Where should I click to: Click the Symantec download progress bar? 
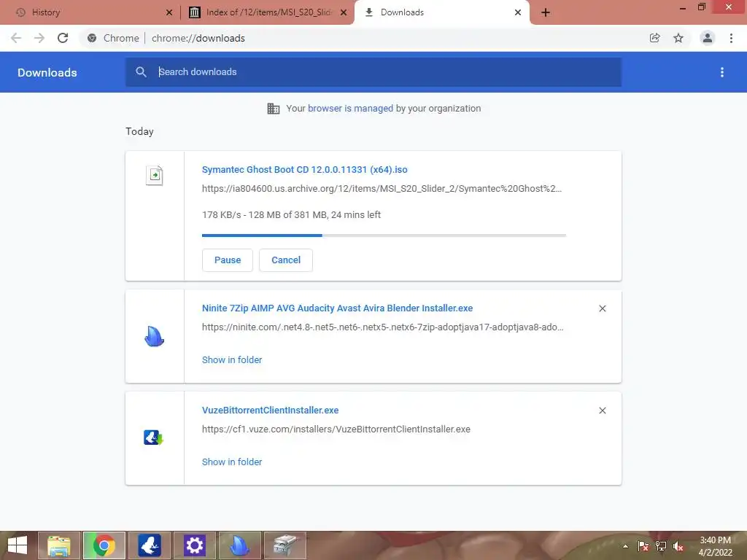click(x=384, y=236)
